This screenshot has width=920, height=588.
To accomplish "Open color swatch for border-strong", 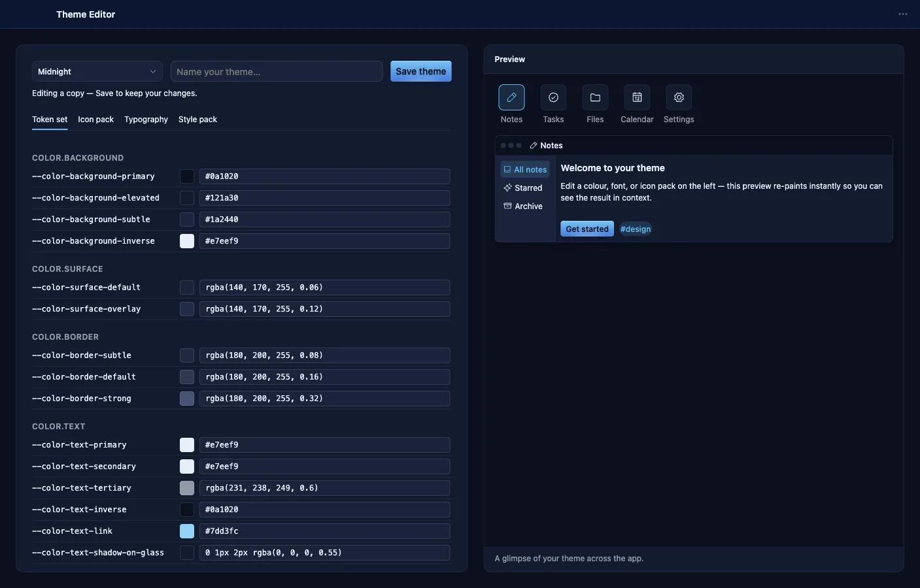I will (187, 399).
